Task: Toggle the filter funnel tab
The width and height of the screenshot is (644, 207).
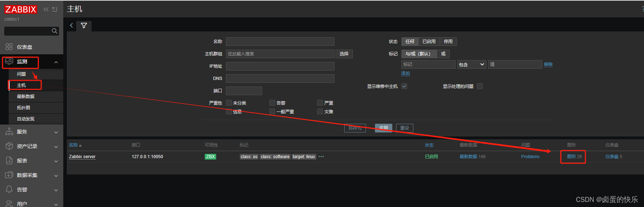Action: click(84, 26)
